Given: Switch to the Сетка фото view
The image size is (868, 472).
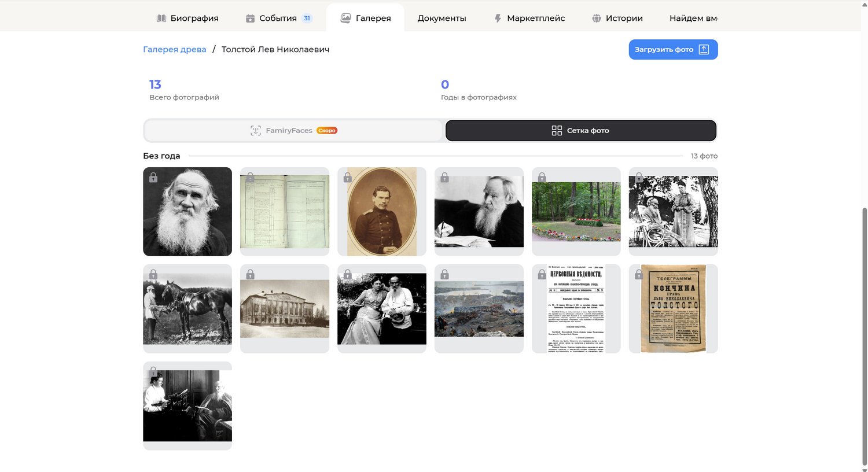Looking at the screenshot, I should (580, 131).
